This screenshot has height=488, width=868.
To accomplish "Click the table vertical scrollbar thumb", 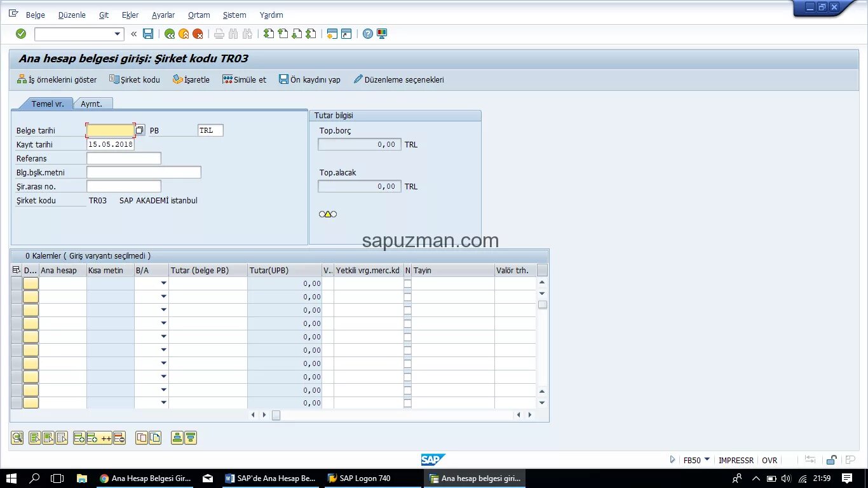I will (542, 304).
